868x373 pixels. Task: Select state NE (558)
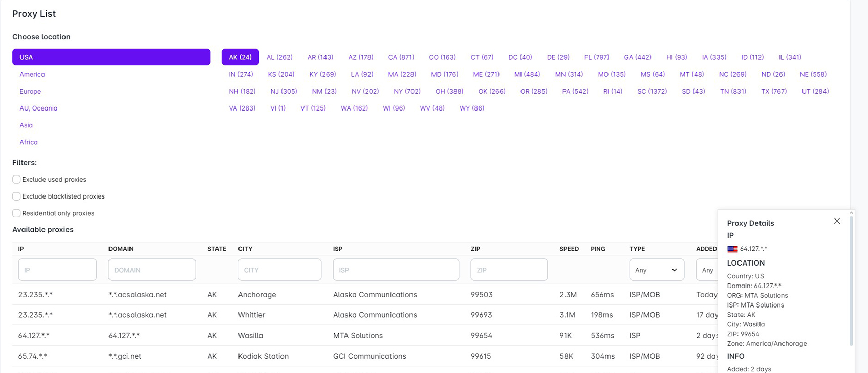[x=813, y=74]
